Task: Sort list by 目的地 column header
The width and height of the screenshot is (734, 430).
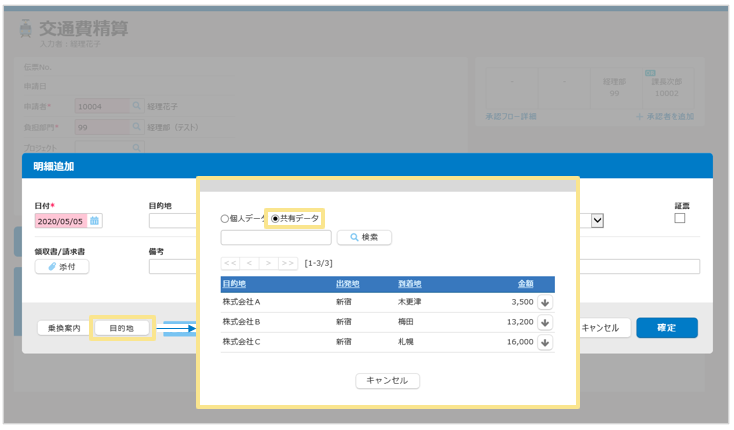Action: [234, 284]
